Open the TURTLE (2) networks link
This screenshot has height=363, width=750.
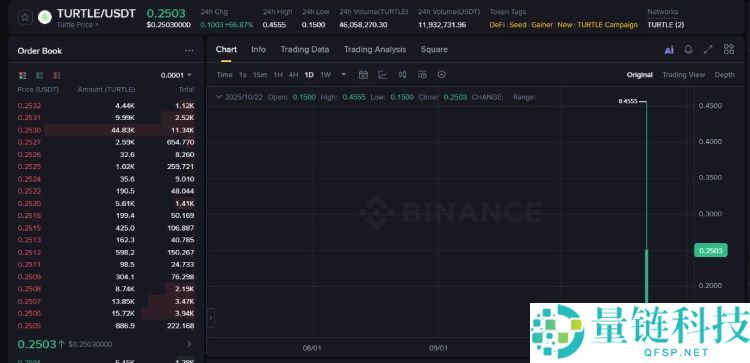click(x=665, y=24)
